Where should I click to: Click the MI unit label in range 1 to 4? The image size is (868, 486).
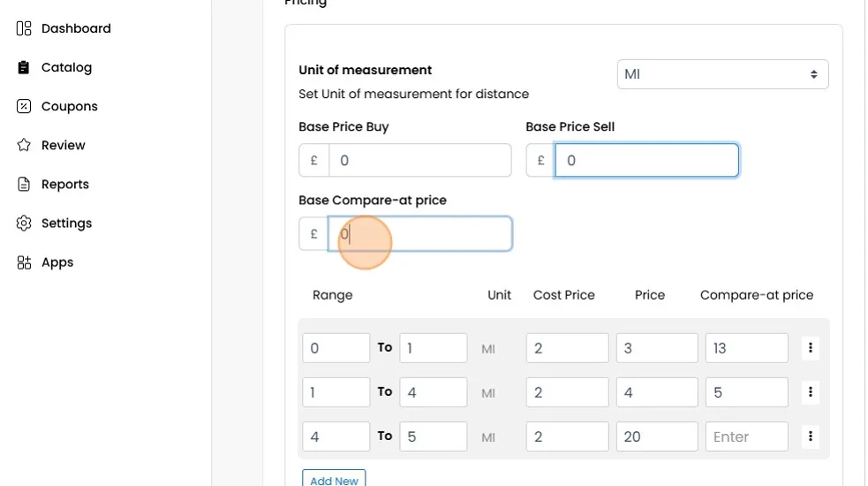(488, 393)
